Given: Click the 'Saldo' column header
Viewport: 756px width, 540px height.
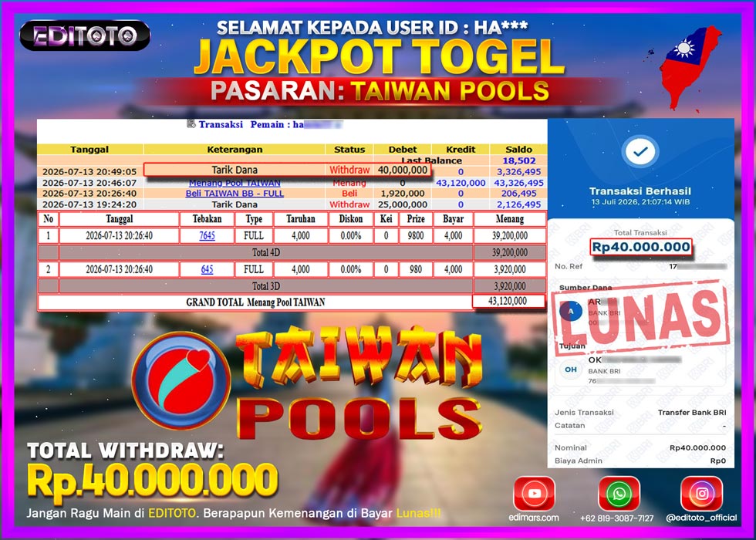Looking at the screenshot, I should click(518, 150).
